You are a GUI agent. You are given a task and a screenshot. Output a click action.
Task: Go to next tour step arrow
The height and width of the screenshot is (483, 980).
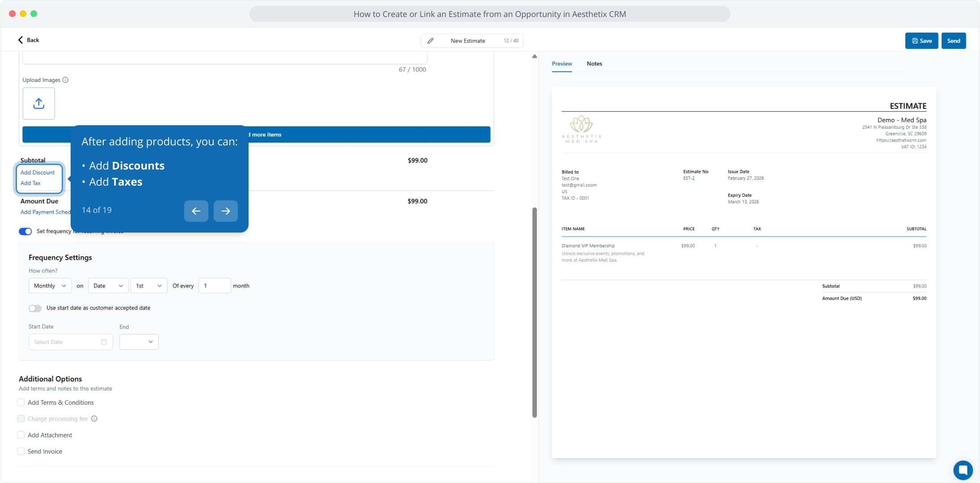click(225, 211)
